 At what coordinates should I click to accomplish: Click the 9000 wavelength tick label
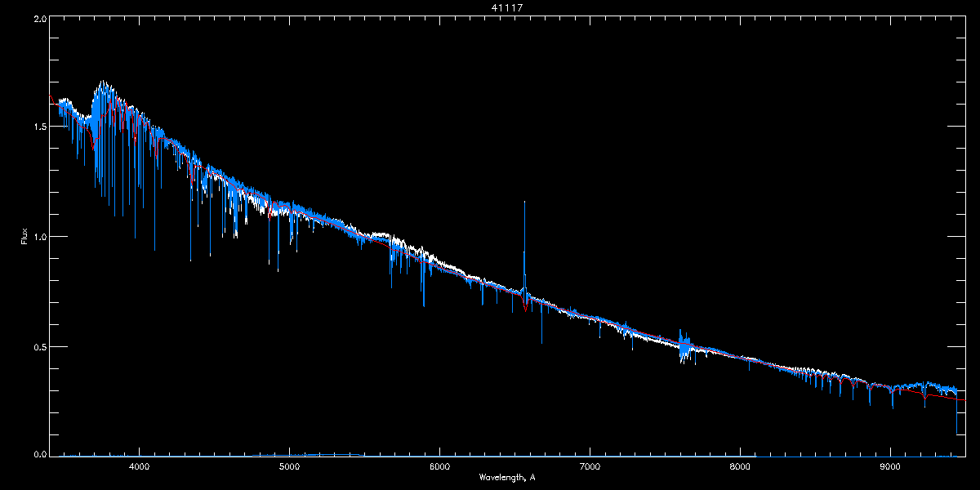click(x=890, y=465)
